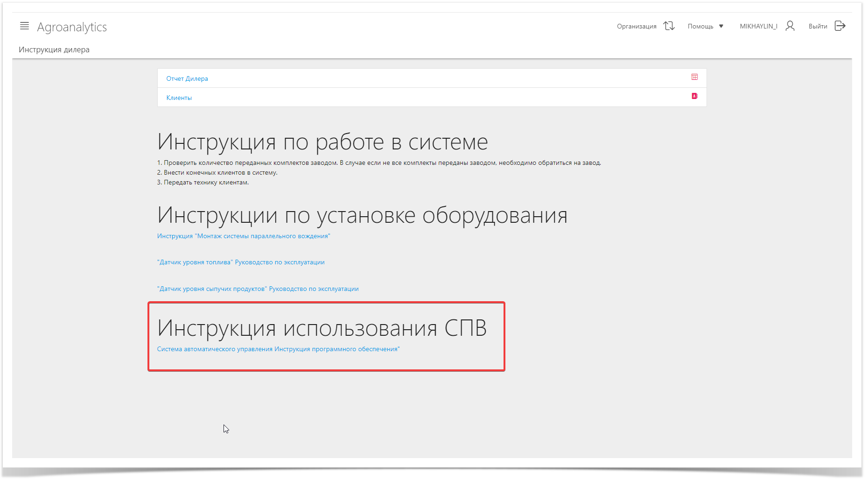Screen dimensions: 868x481
Task: Click the MIKHAYLIN_I username
Action: [758, 27]
